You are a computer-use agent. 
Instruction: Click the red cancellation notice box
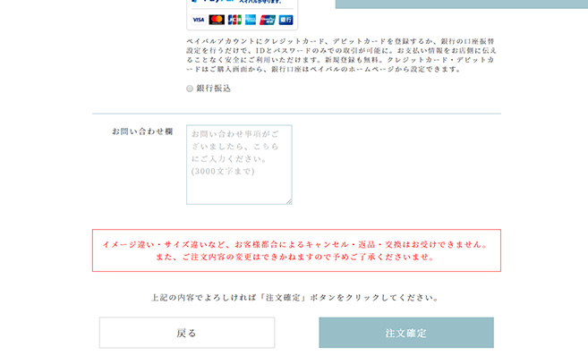(296, 250)
